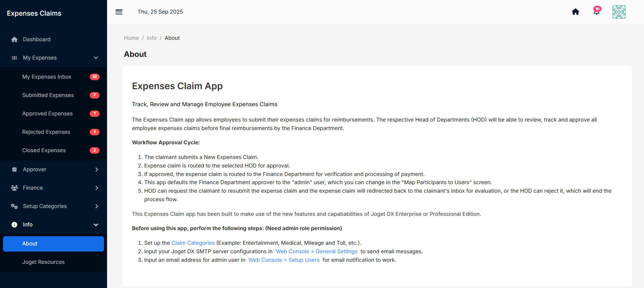
Task: Click the Approver clipboard icon
Action: pyautogui.click(x=14, y=170)
